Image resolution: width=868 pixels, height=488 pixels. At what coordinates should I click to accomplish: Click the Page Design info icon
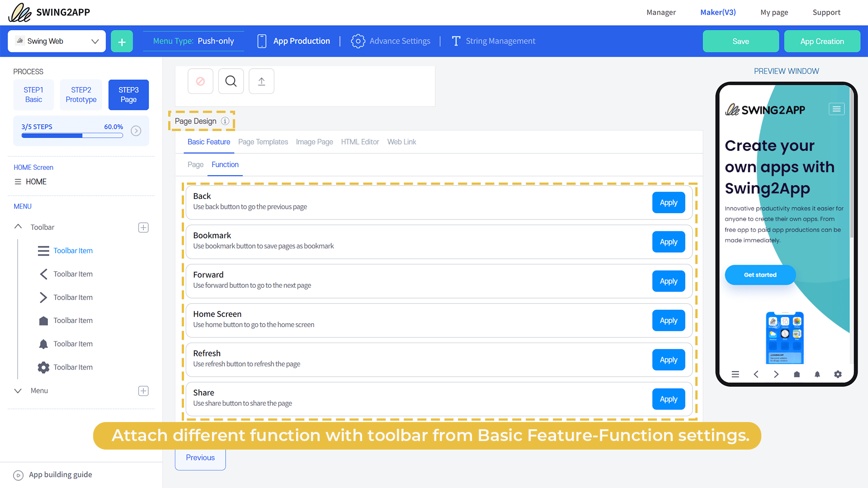pos(225,121)
